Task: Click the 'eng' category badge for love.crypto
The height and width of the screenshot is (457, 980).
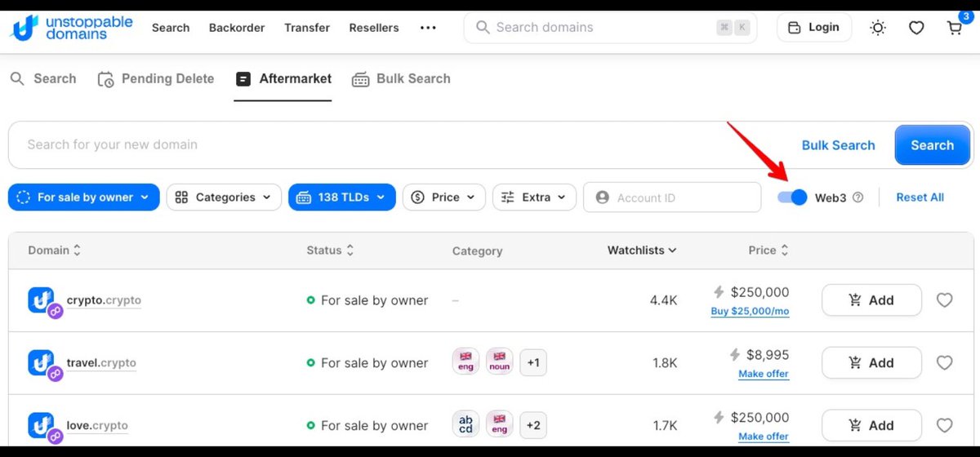Action: 500,424
